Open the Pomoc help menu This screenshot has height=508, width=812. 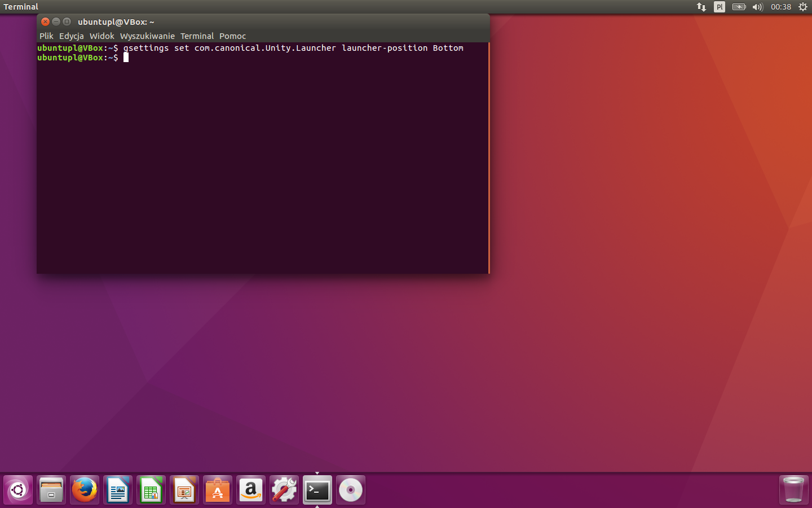pos(232,36)
